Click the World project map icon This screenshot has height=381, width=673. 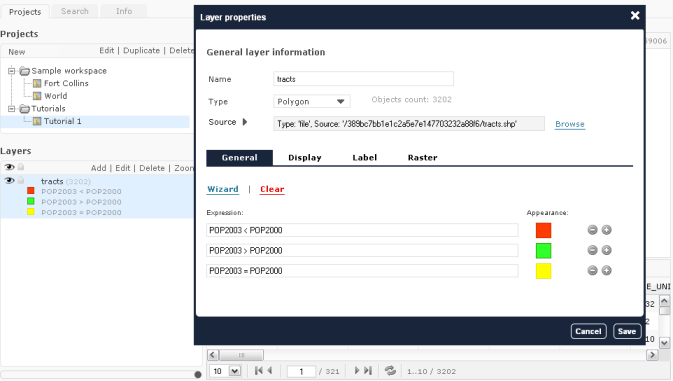(x=37, y=96)
